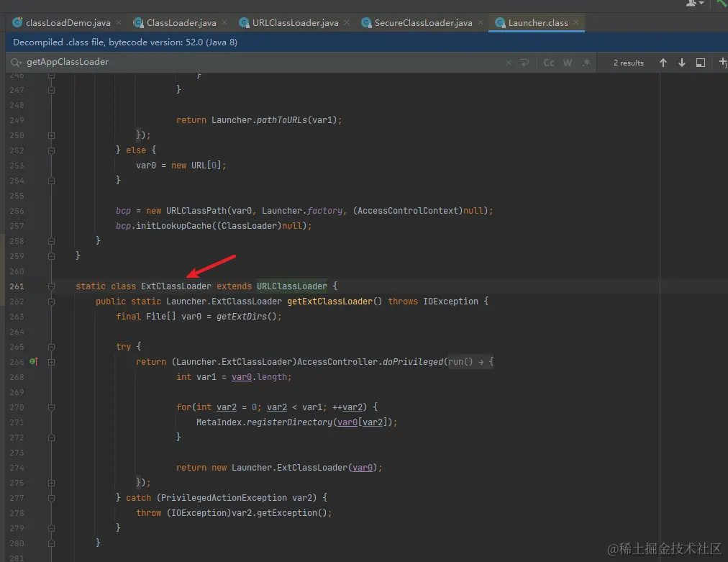Clear the search field text

509,63
